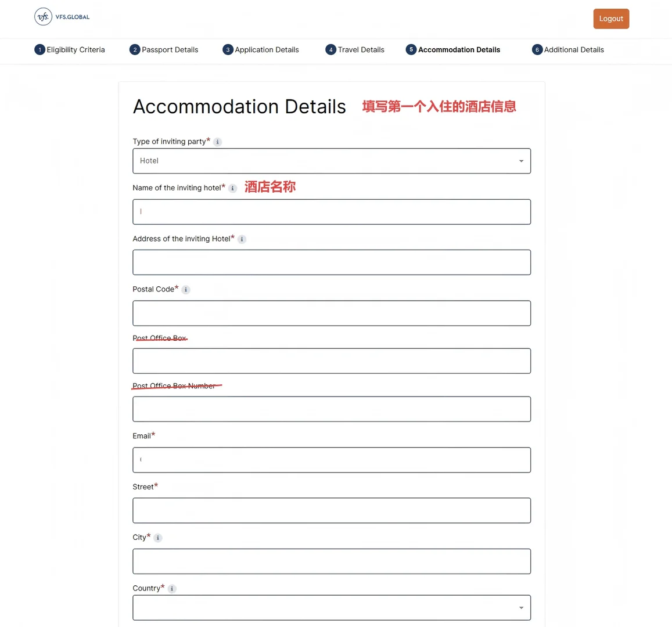Click the Country field info icon
672x627 pixels.
[172, 589]
